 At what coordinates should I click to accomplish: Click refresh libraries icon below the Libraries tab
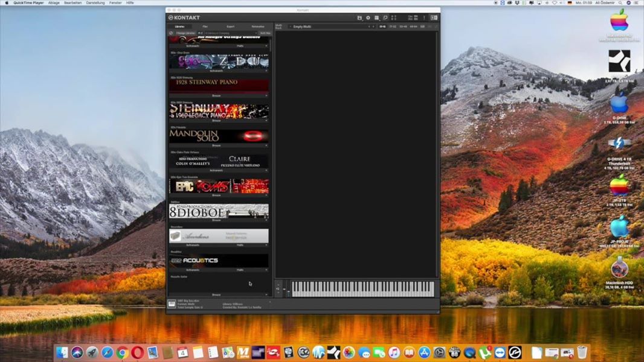coord(171,33)
